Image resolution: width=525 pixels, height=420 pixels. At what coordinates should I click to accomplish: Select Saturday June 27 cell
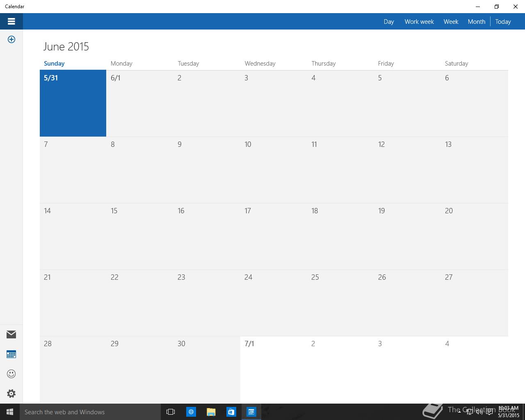click(x=475, y=303)
